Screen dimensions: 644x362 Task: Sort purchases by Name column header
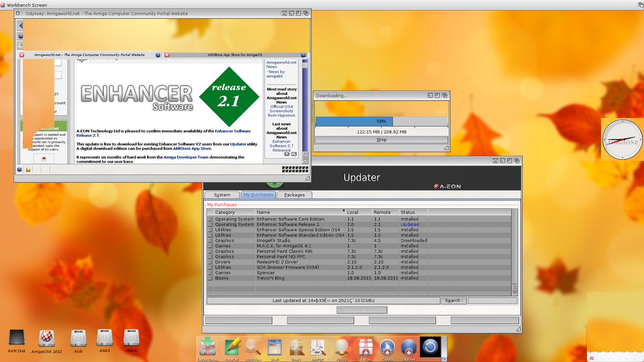pos(300,212)
